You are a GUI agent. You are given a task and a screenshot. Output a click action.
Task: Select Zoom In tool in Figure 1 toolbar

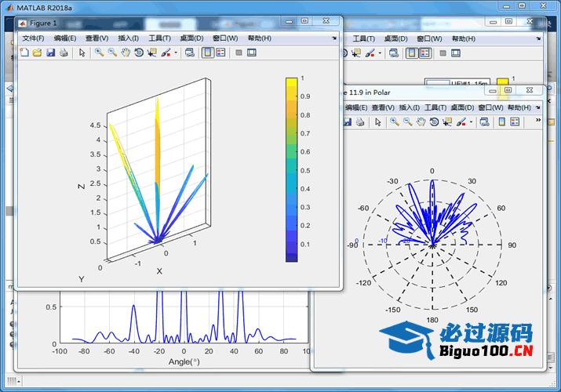pyautogui.click(x=99, y=53)
